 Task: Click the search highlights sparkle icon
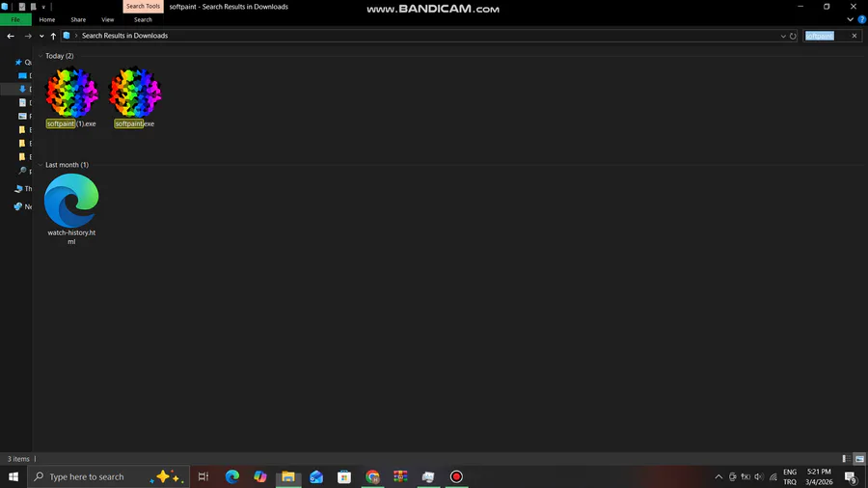[x=167, y=476]
